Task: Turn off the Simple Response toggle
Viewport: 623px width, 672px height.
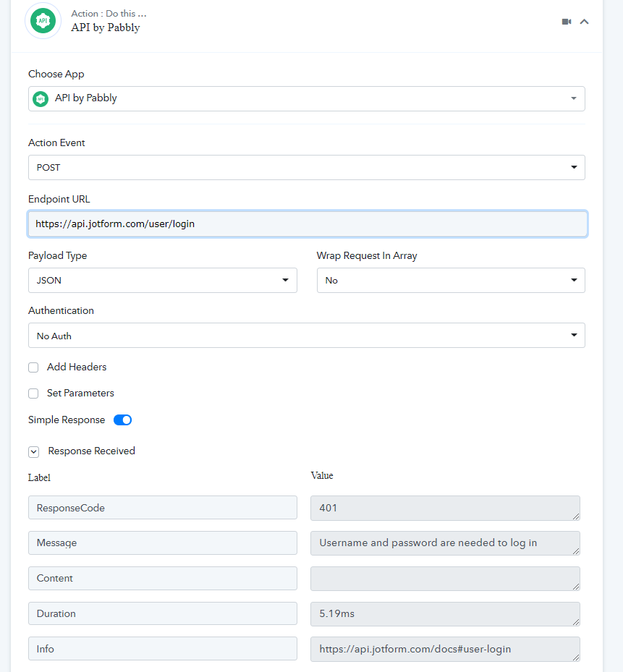Action: 122,420
